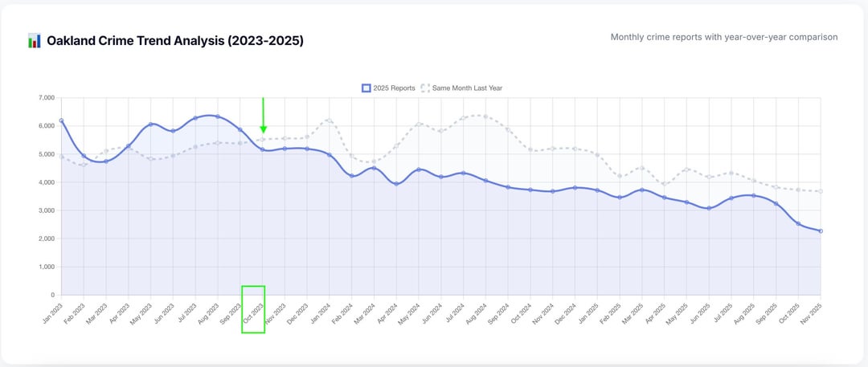Screen dimensions: 868x367
Task: Click the Nov 2025 solid line end point
Action: click(820, 231)
